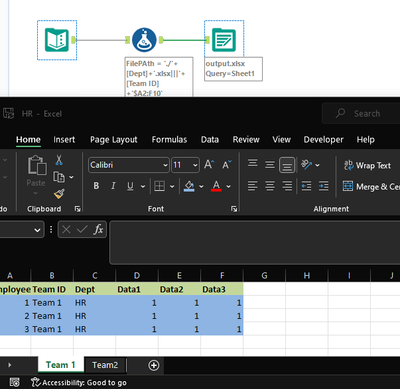Open the Font Color dropdown arrow
The width and height of the screenshot is (400, 389).
(x=229, y=186)
